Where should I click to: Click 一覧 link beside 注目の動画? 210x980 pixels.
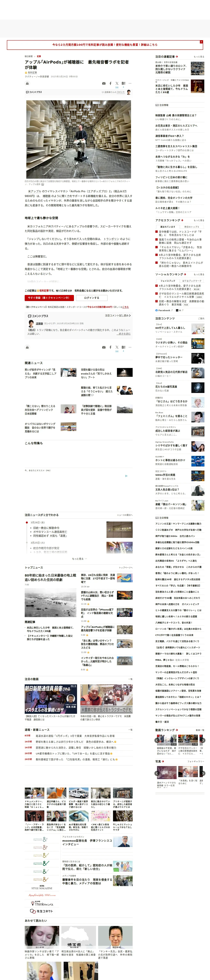(130, 679)
